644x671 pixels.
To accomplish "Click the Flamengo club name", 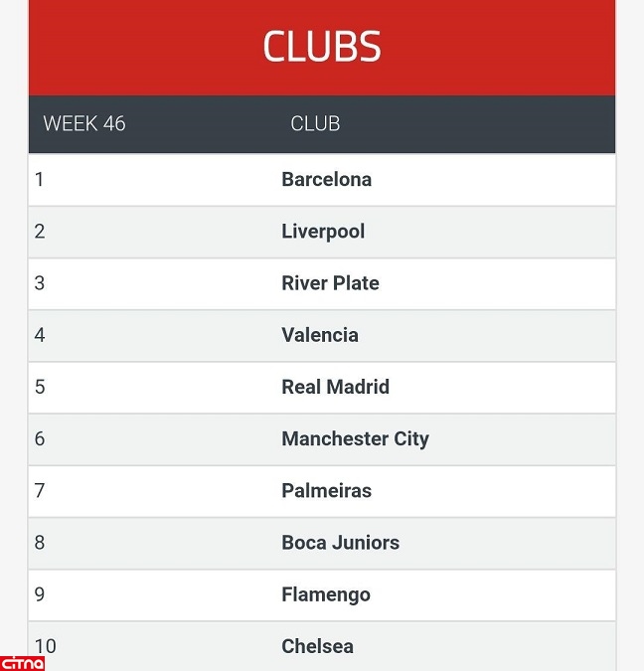I will (325, 594).
